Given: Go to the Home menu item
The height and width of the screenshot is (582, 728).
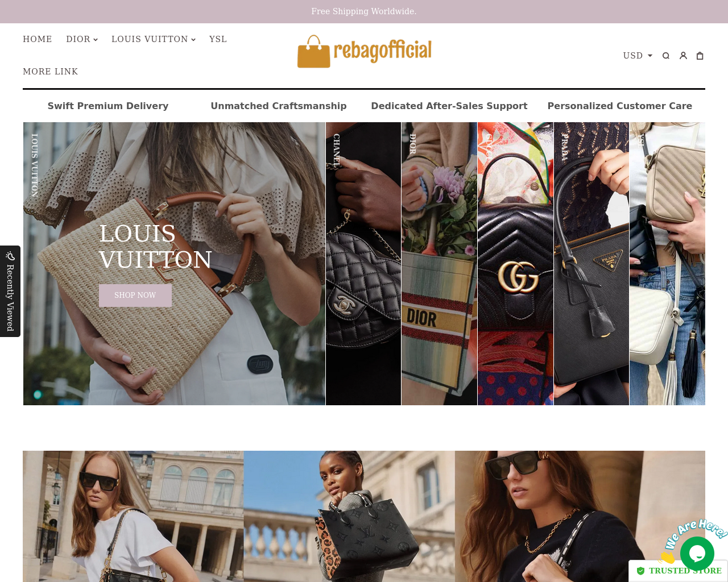Looking at the screenshot, I should click(x=38, y=39).
